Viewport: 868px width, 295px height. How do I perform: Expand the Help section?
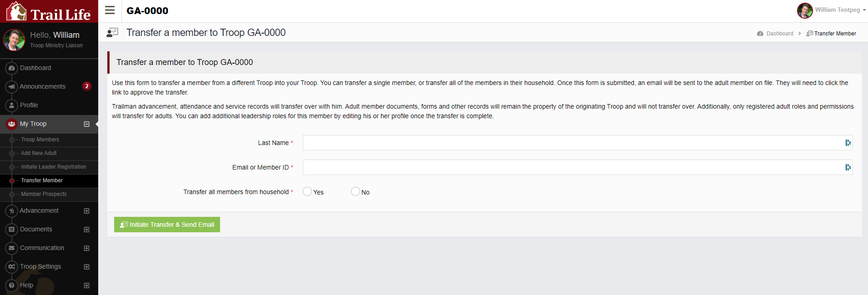86,285
